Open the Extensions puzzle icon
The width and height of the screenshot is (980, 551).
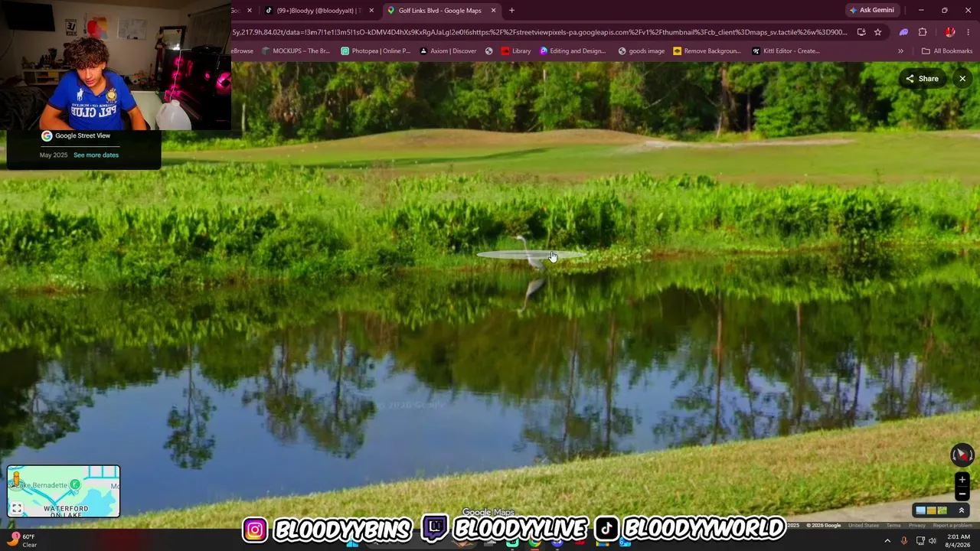[x=923, y=32]
